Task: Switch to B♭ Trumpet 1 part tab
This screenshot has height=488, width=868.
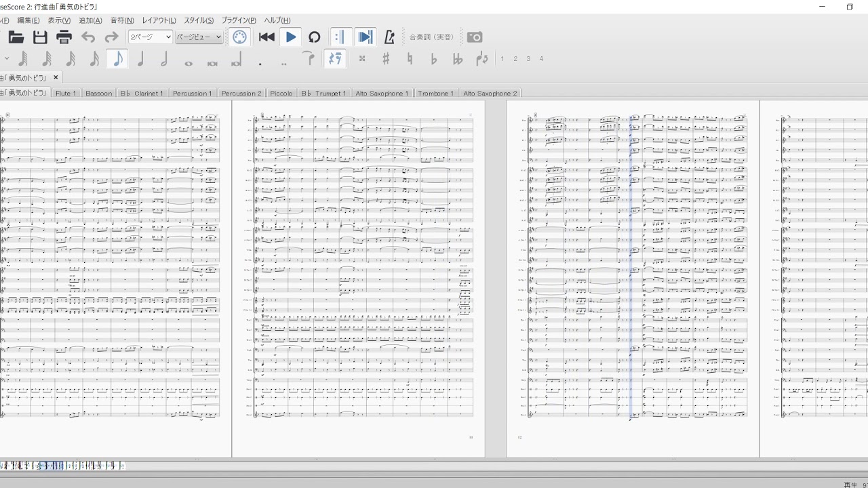Action: [323, 93]
